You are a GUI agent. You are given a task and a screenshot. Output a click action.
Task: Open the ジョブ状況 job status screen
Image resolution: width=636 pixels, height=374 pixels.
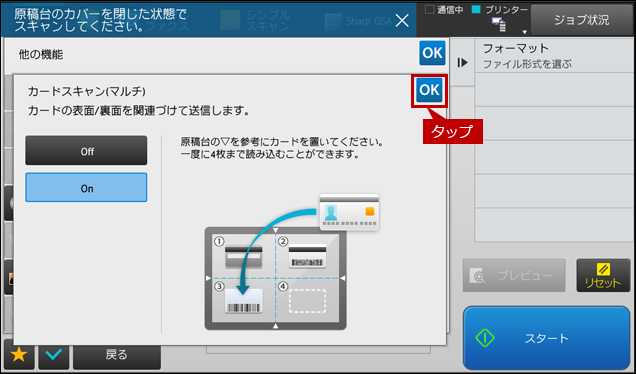tap(582, 20)
